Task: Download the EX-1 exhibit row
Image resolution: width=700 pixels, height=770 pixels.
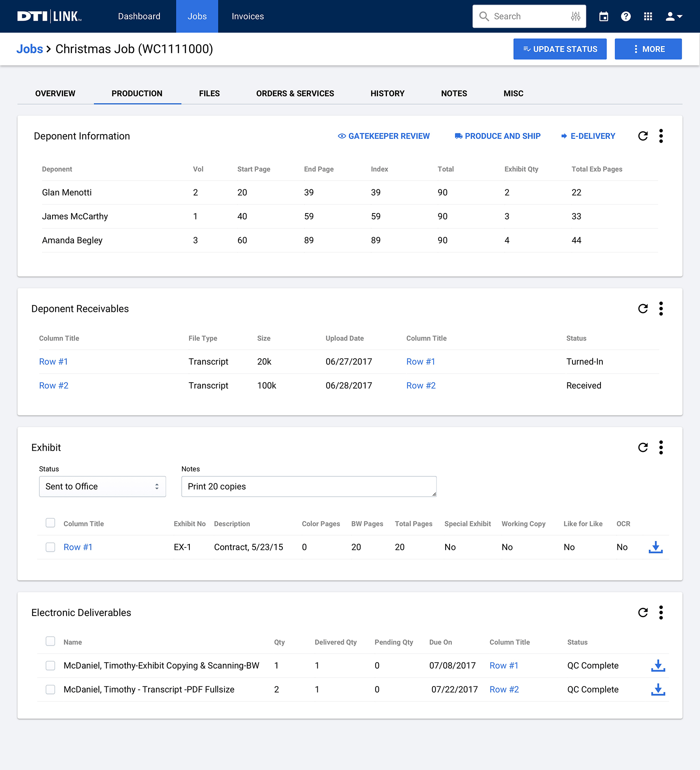Action: 656,547
